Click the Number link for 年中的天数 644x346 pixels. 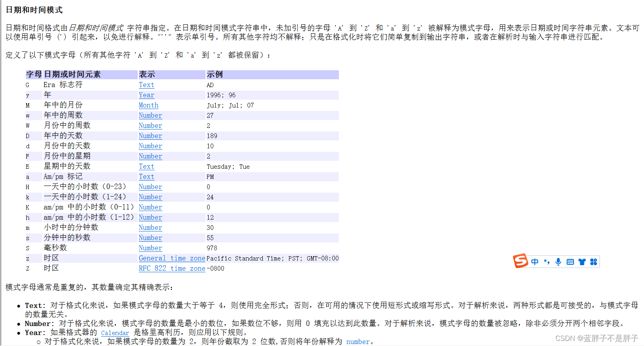(x=150, y=136)
